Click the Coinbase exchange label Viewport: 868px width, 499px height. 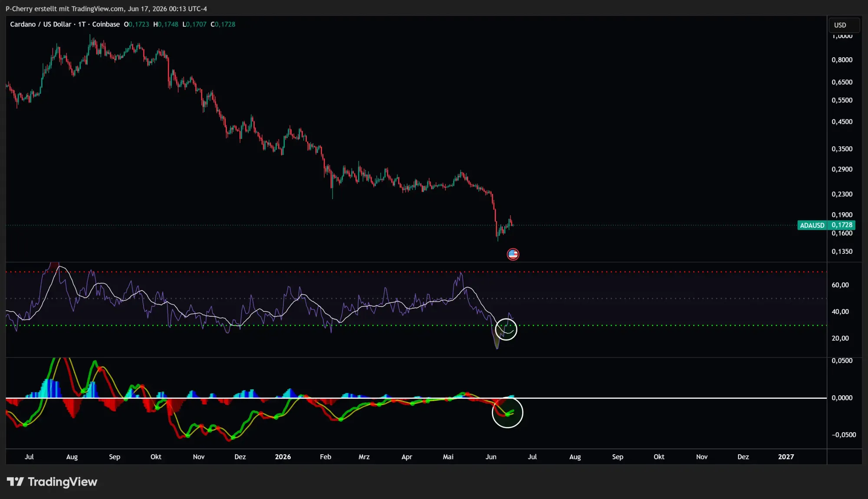pos(106,24)
